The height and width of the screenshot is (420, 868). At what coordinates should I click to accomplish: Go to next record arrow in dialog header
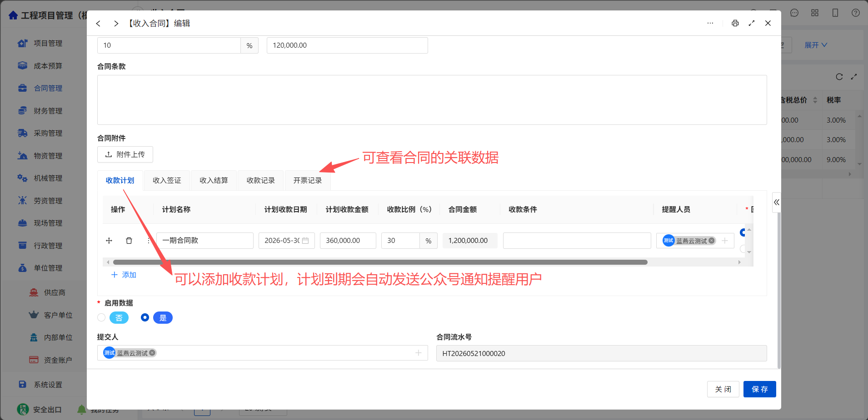click(116, 23)
